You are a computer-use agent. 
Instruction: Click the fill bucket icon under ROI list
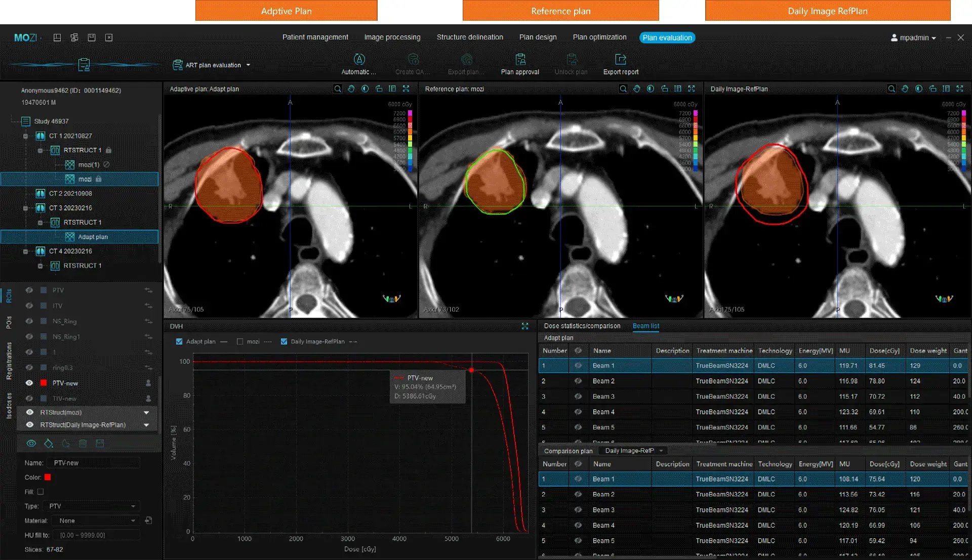(x=49, y=444)
